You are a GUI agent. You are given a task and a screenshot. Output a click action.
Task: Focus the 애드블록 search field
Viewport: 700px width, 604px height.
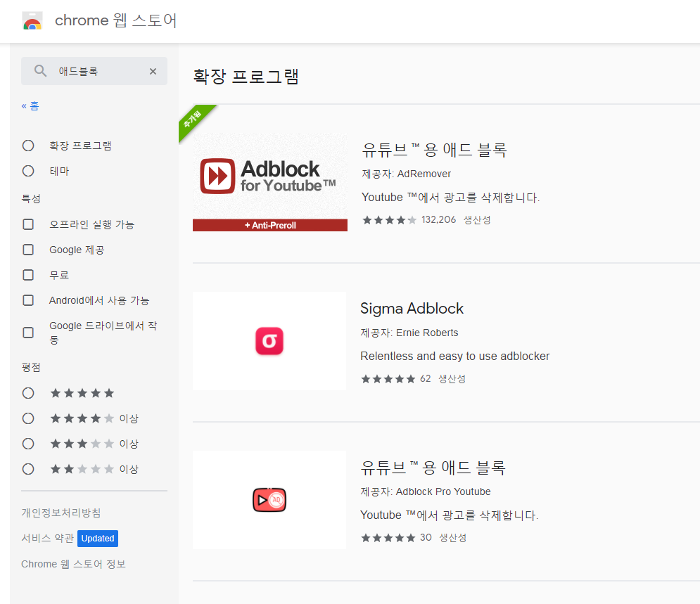(94, 71)
